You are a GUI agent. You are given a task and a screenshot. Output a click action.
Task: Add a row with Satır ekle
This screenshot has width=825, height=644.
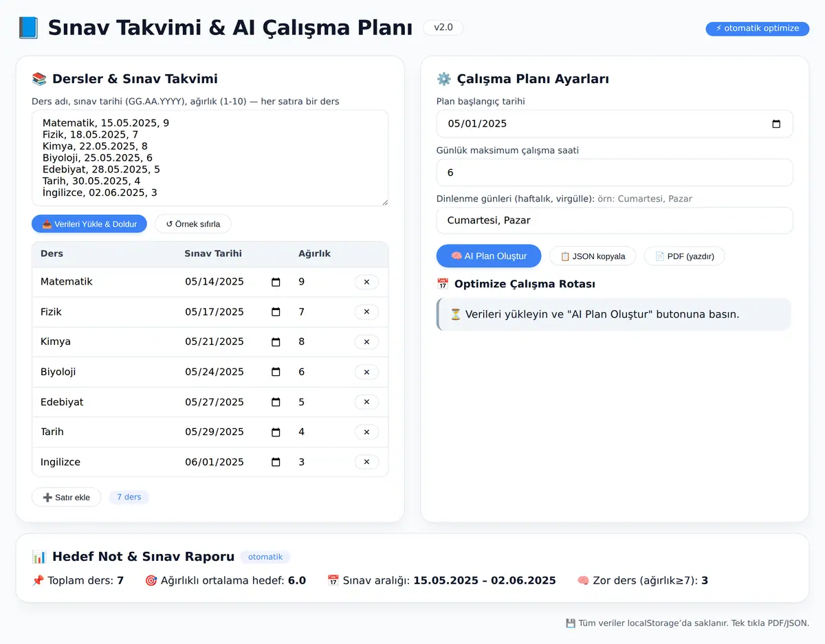coord(66,497)
